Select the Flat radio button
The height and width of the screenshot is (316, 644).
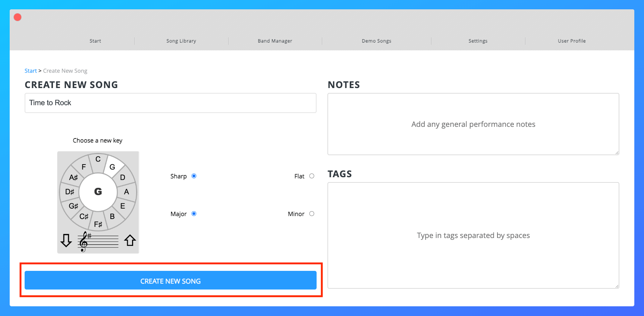click(312, 176)
